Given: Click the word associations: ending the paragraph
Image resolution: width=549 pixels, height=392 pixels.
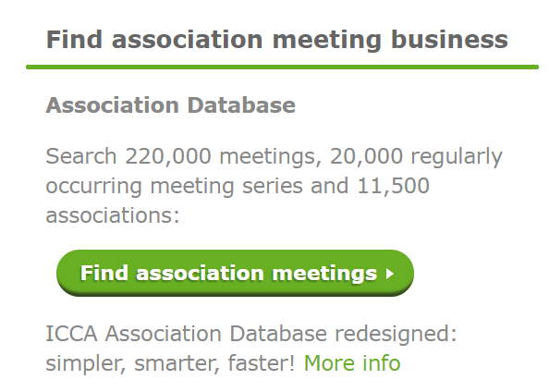Looking at the screenshot, I should [113, 215].
